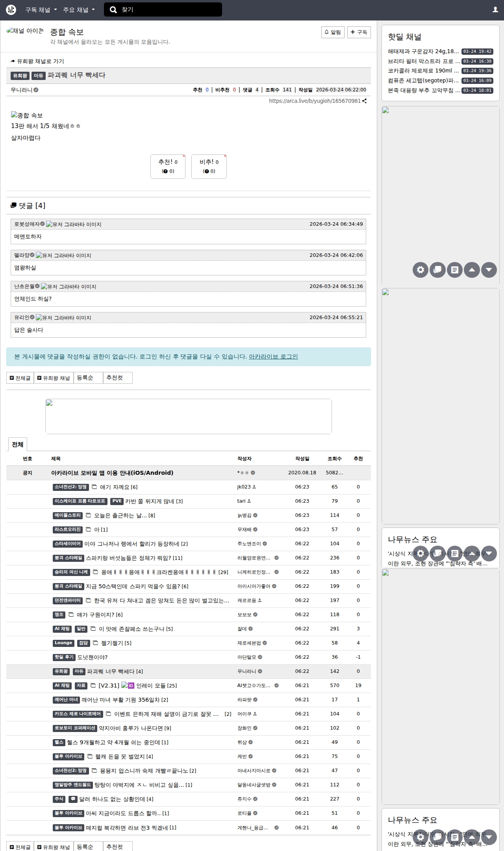The image size is (504, 851).
Task: Open hot deal 컴퓨존 세고텝(segotep)
Action: click(423, 80)
